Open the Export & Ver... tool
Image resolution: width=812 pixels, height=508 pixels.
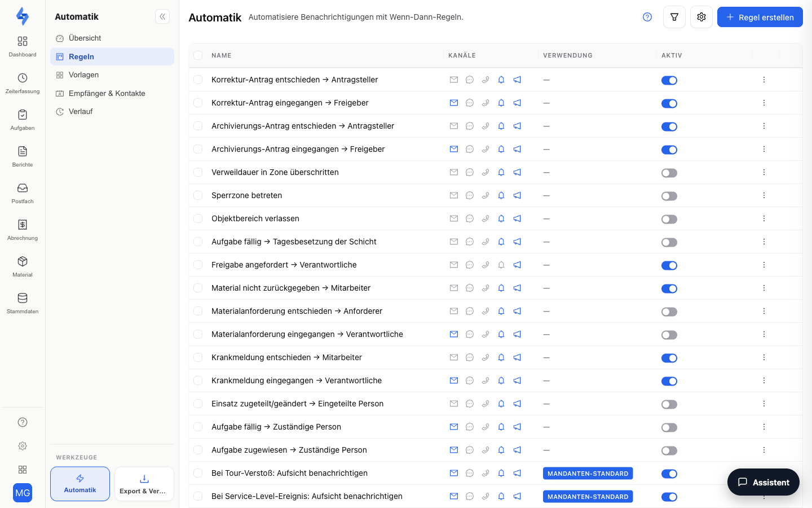(x=144, y=484)
